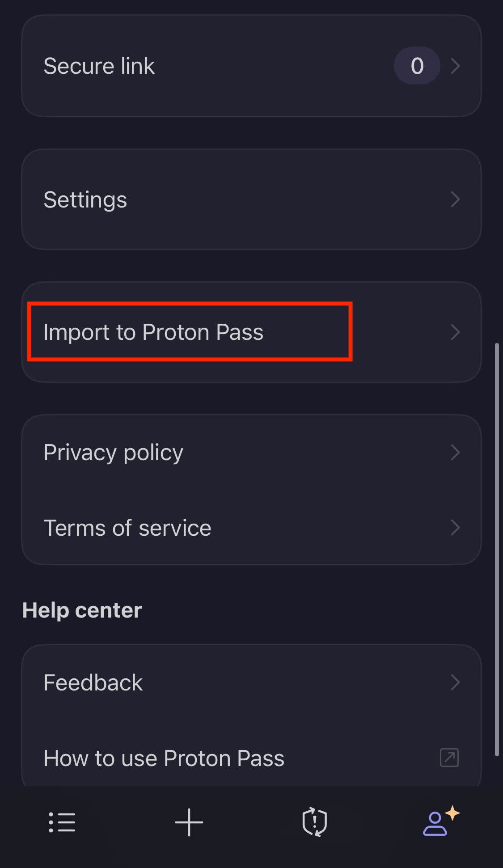Tap the Secure link count badge
Viewport: 503px width, 868px height.
click(x=417, y=66)
